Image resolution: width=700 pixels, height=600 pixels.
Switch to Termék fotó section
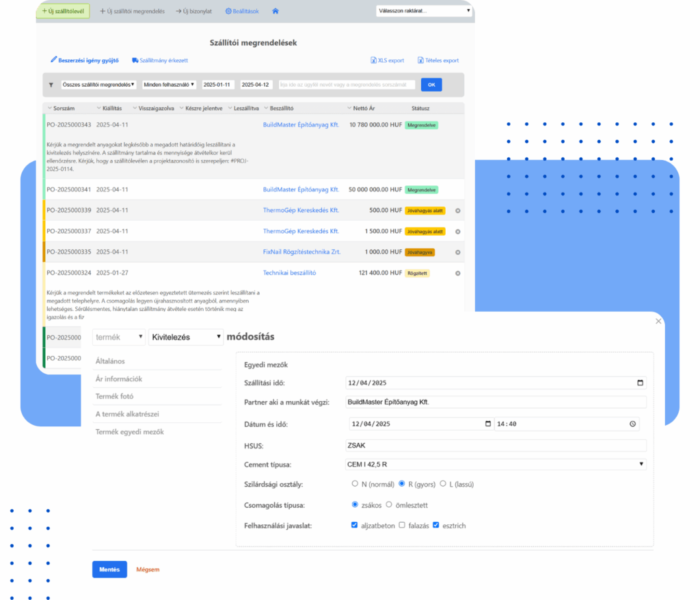(114, 396)
